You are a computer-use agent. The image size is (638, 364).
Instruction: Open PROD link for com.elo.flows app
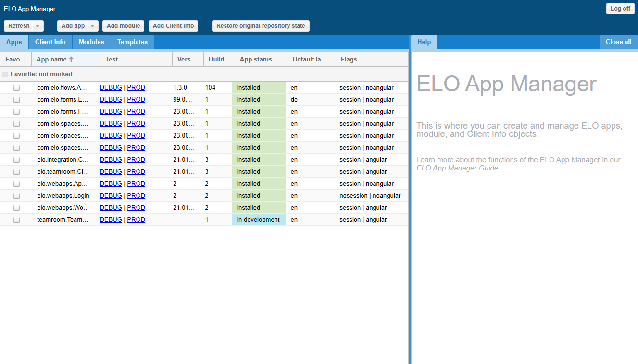(136, 88)
